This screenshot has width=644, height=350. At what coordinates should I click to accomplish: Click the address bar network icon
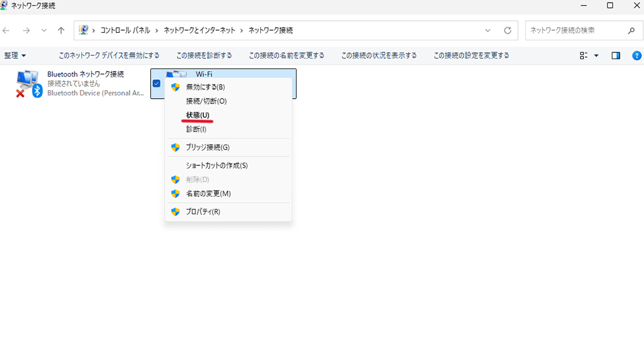tap(84, 30)
